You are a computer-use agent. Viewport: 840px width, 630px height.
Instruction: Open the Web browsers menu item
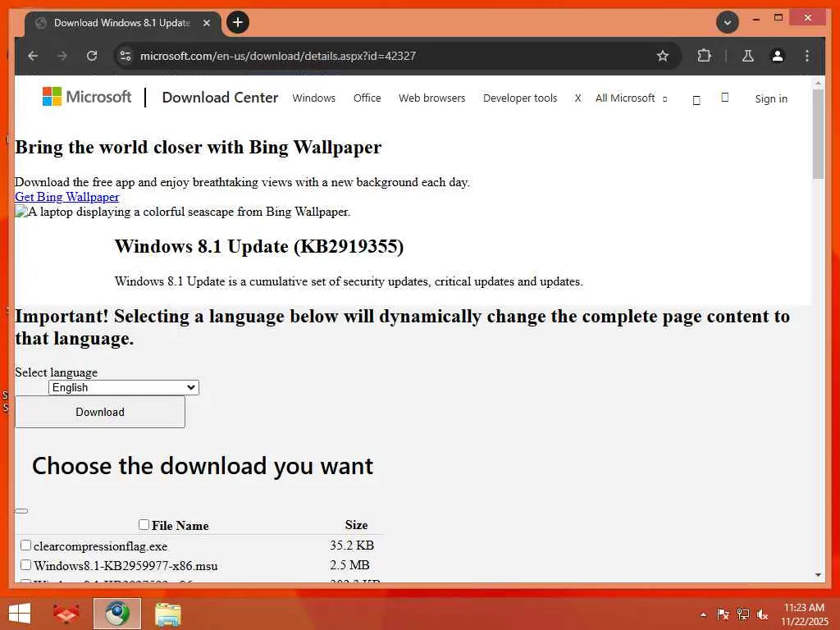pyautogui.click(x=431, y=98)
